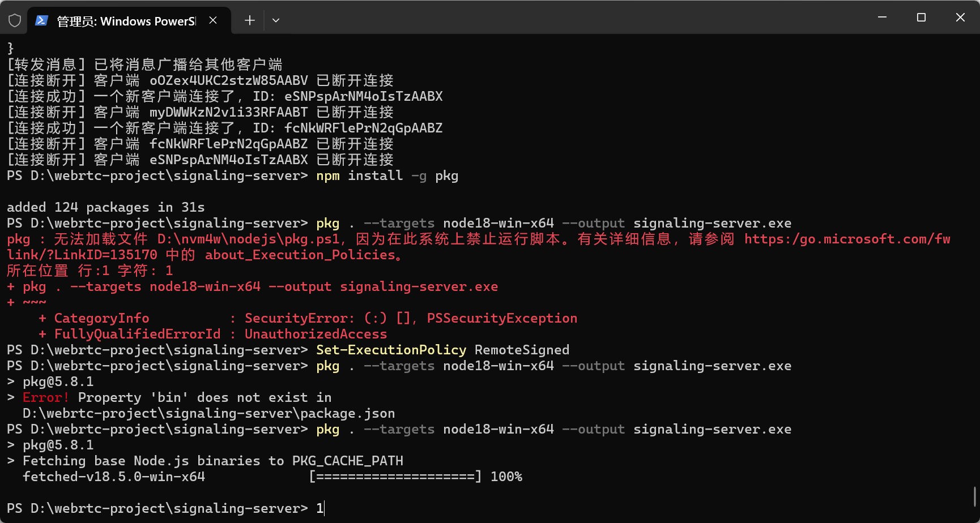Select the npm install -g pkg command text
This screenshot has height=523, width=980.
(x=387, y=175)
